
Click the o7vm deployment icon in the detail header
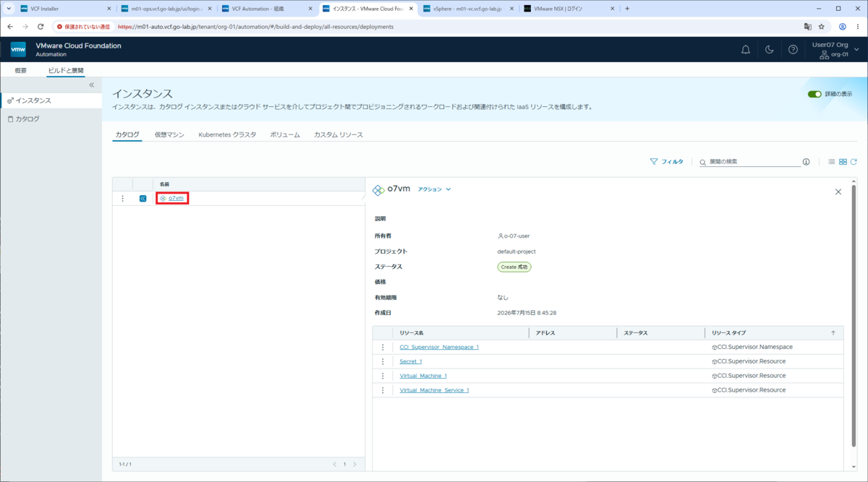pyautogui.click(x=378, y=190)
